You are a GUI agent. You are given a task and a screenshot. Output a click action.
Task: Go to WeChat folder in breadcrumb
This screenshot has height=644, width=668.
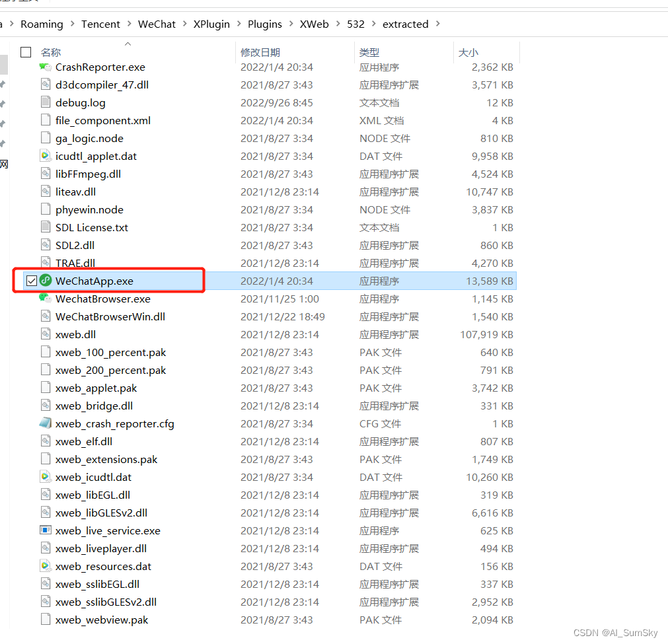(157, 24)
